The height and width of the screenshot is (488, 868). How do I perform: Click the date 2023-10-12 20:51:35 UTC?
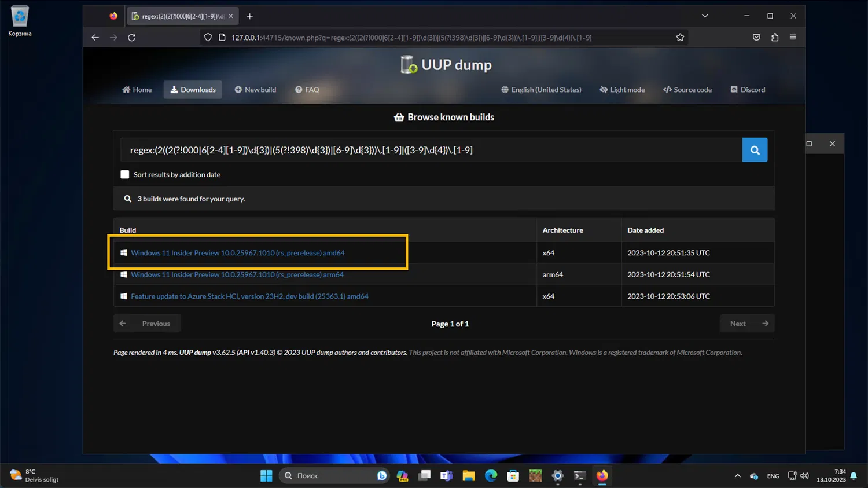click(668, 253)
